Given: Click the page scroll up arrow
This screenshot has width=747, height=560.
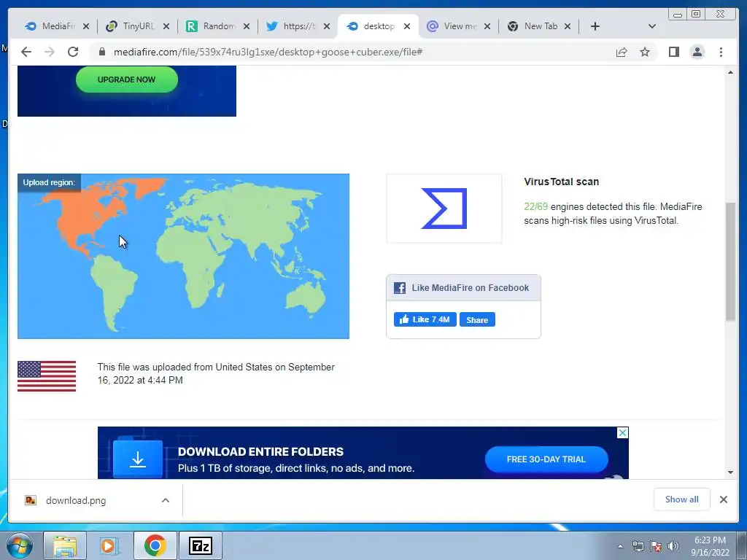Looking at the screenshot, I should pyautogui.click(x=730, y=72).
